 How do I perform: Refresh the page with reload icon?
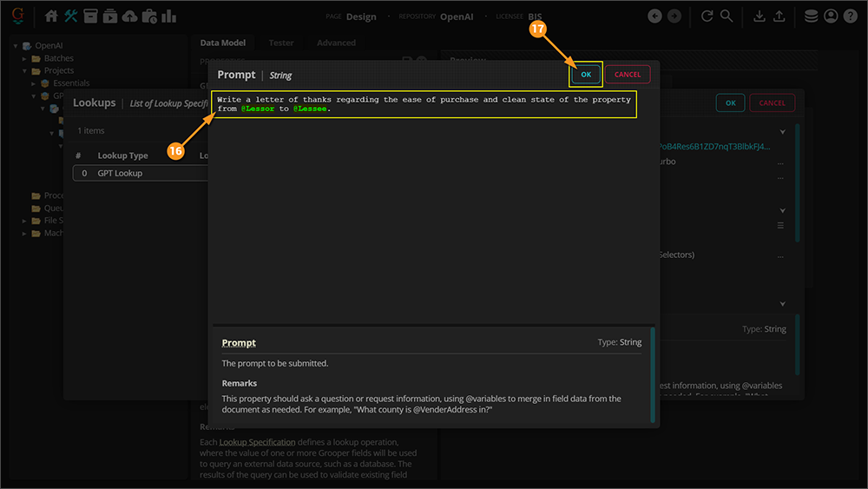click(707, 16)
